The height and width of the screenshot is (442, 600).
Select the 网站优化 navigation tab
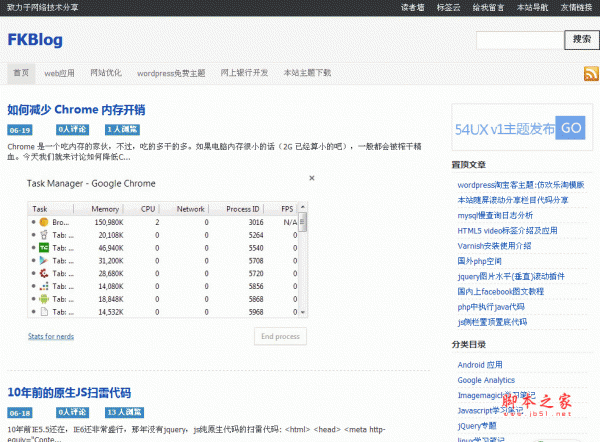pos(106,73)
